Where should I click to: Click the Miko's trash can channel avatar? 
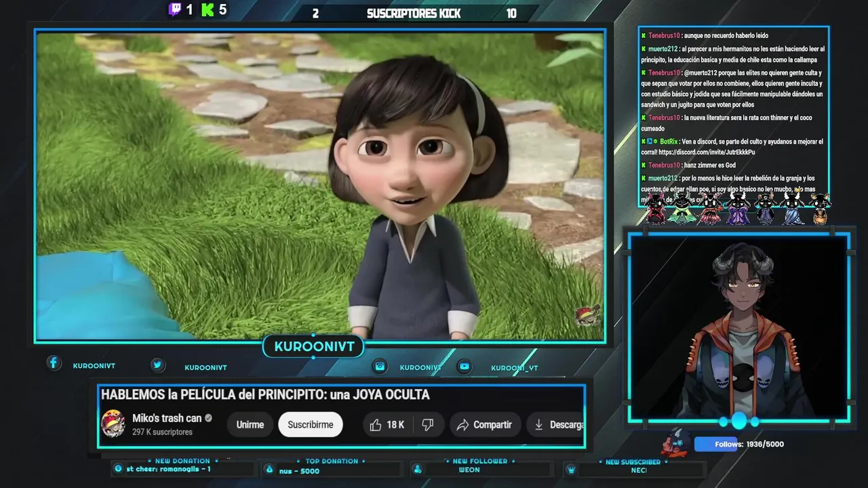[113, 424]
